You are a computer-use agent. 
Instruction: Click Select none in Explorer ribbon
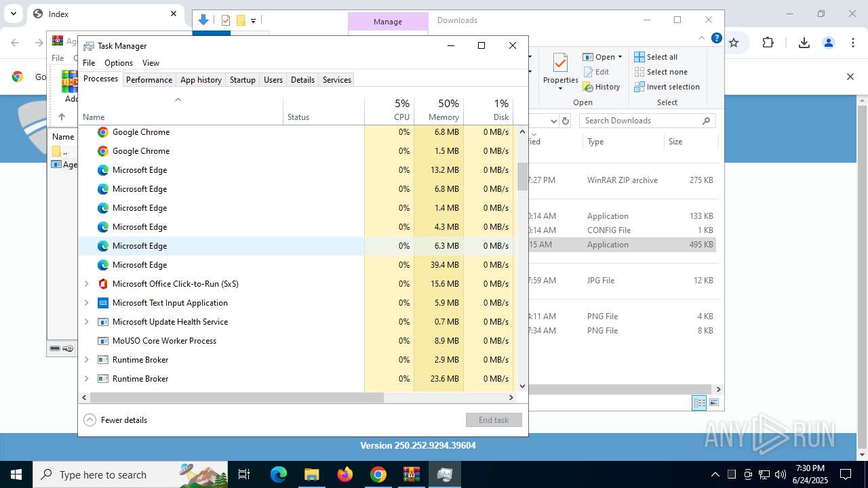(x=660, y=72)
